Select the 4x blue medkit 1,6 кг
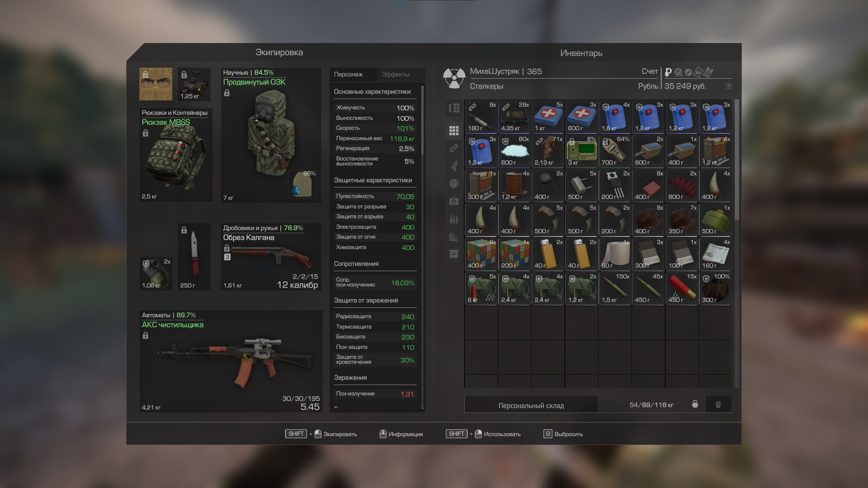The image size is (868, 488). 615,117
